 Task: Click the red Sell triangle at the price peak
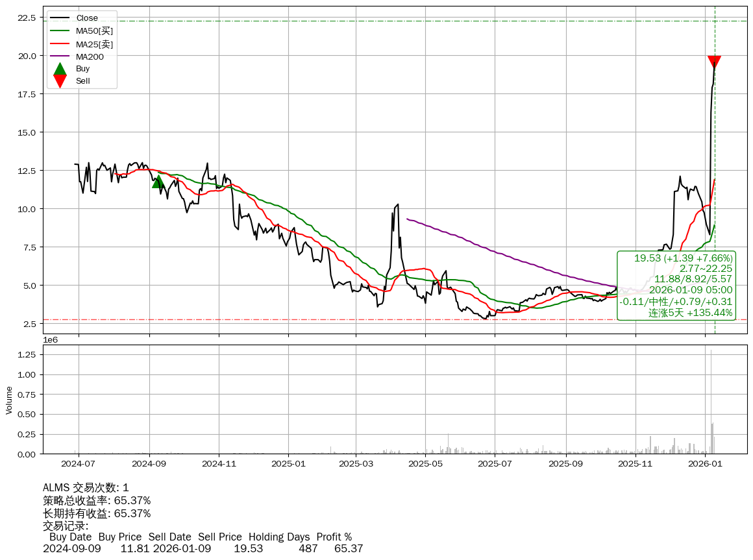714,62
